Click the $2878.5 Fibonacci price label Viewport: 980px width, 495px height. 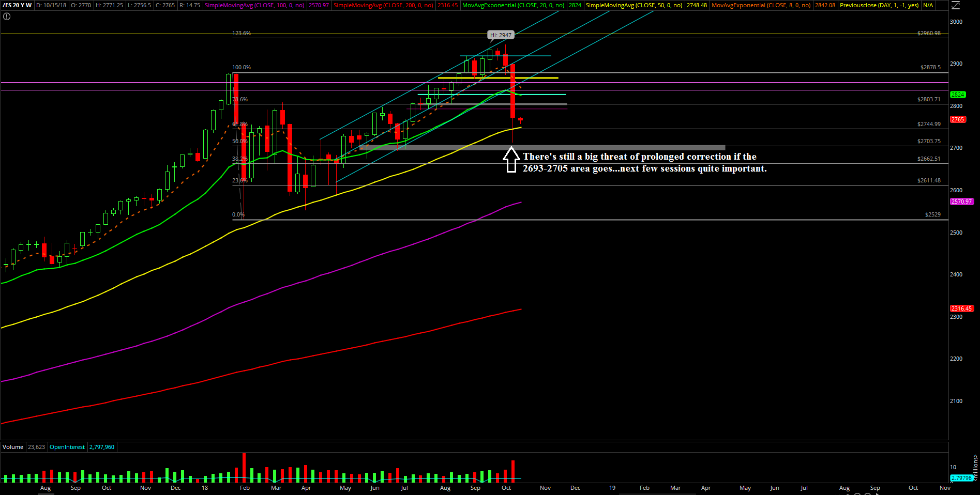[930, 67]
